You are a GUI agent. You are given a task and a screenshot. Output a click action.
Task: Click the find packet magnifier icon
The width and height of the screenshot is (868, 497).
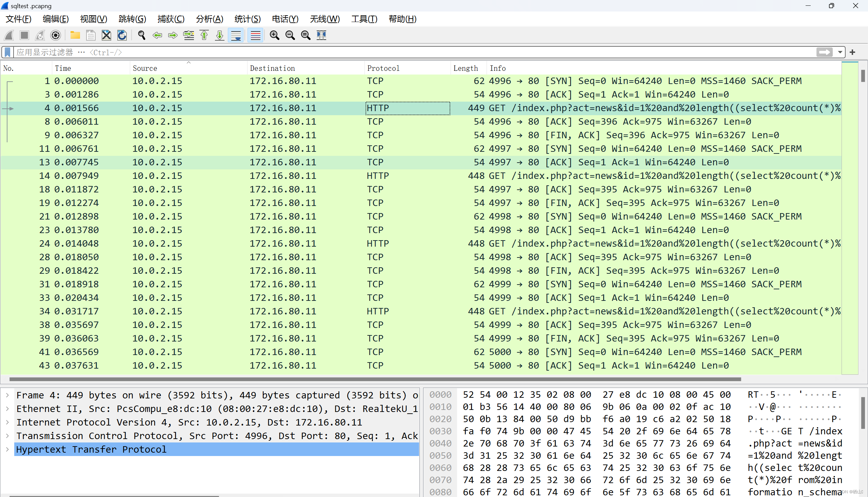click(141, 35)
